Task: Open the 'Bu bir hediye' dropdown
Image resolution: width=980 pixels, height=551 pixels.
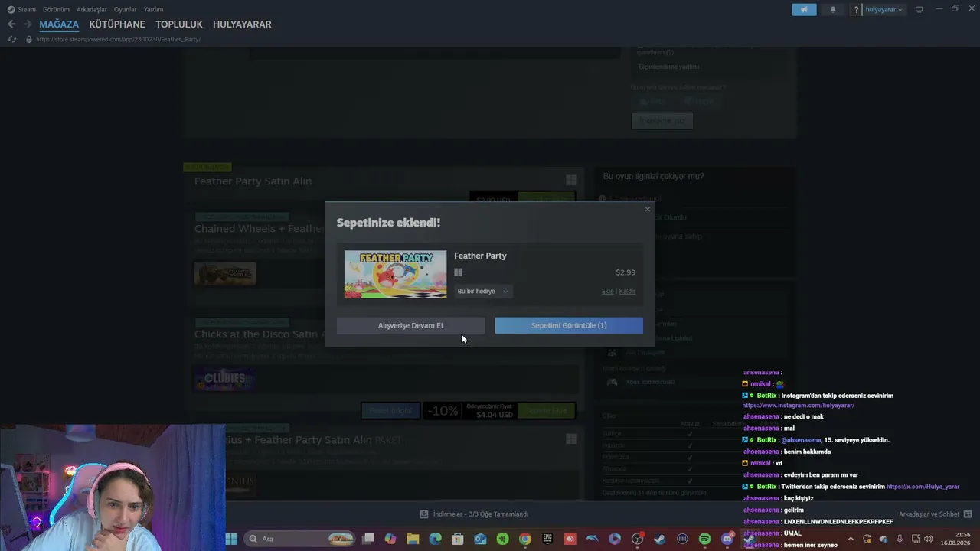Action: coord(482,291)
